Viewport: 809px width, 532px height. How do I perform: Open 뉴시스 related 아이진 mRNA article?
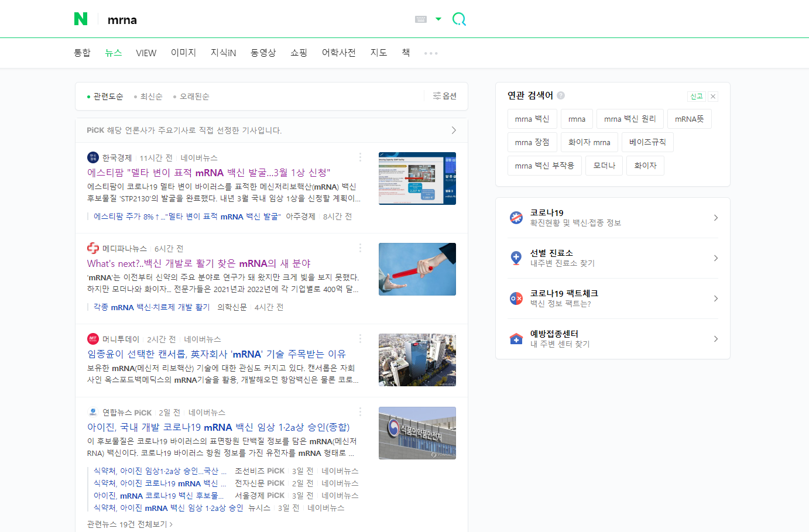(x=169, y=508)
